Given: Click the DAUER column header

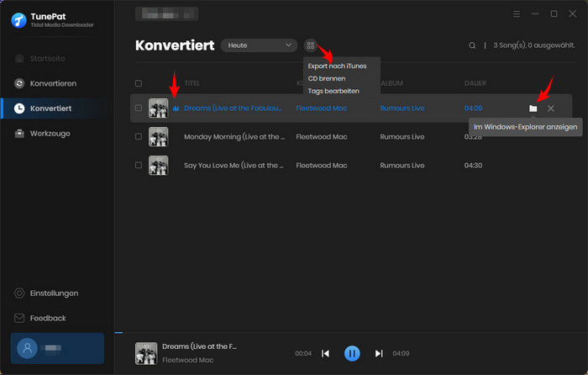Looking at the screenshot, I should click(475, 83).
